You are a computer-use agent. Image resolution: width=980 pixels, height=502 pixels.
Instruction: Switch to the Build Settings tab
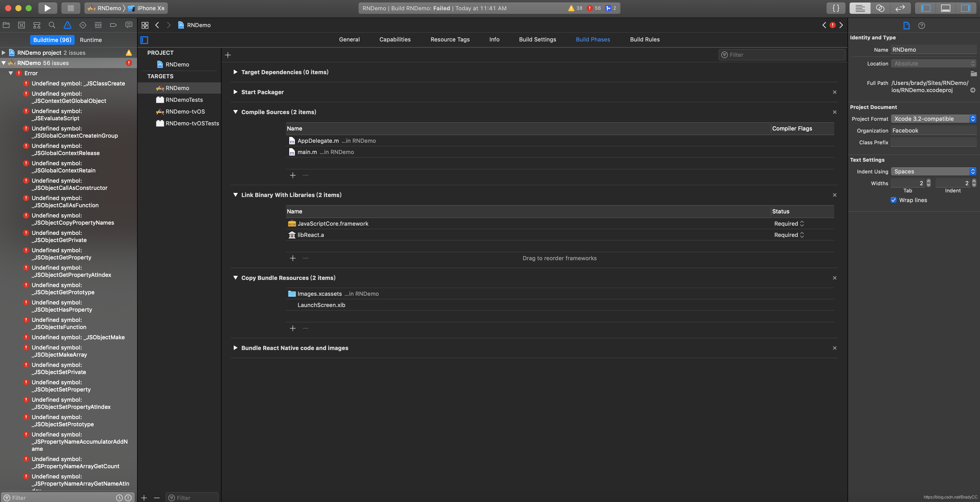[x=537, y=40]
